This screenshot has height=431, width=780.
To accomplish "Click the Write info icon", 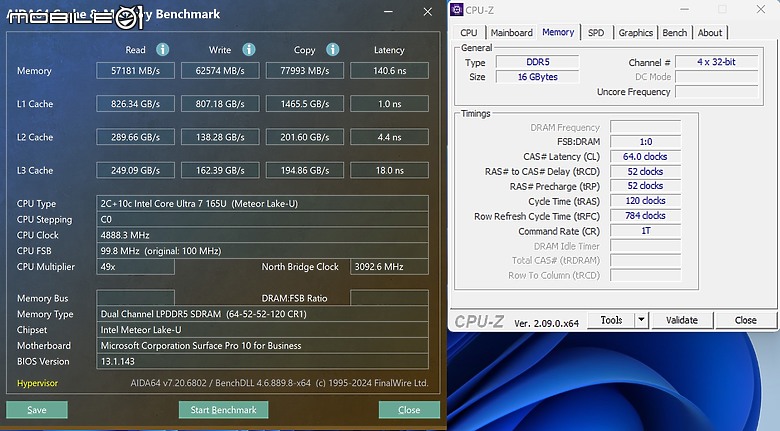I will [x=248, y=49].
